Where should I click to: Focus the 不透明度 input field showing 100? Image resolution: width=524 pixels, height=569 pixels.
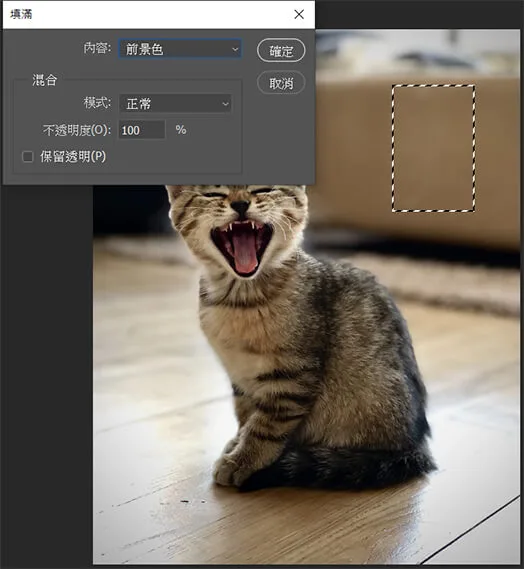pos(142,130)
